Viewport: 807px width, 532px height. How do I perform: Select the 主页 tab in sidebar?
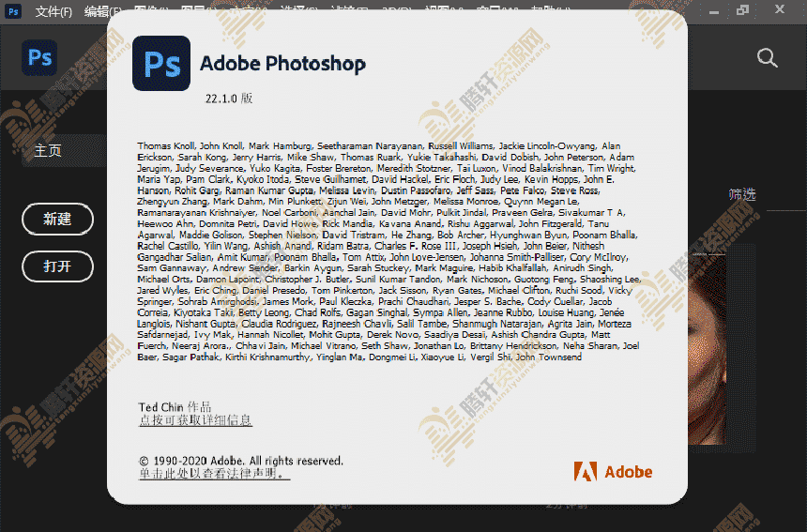click(48, 150)
